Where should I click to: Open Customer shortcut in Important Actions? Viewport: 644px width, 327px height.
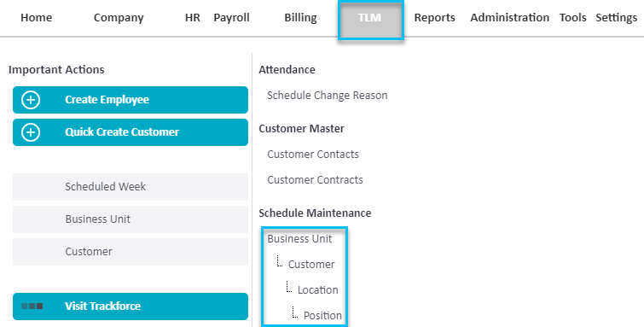point(131,252)
